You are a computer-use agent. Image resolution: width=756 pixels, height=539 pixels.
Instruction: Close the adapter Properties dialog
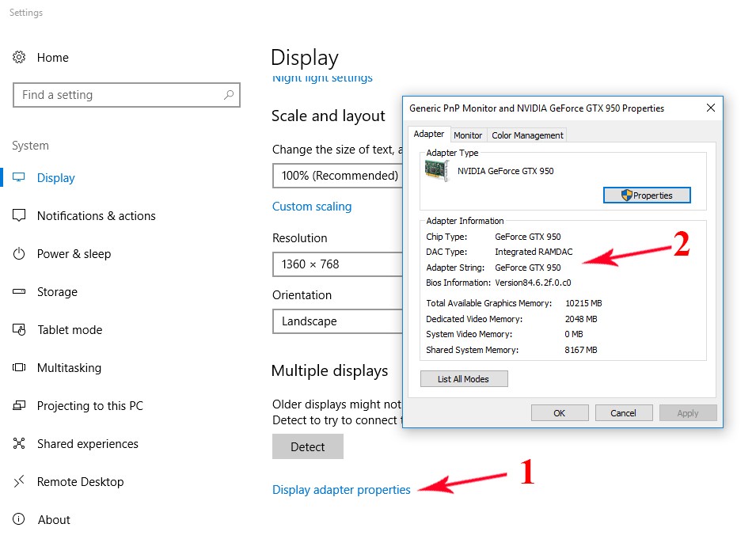[x=711, y=108]
